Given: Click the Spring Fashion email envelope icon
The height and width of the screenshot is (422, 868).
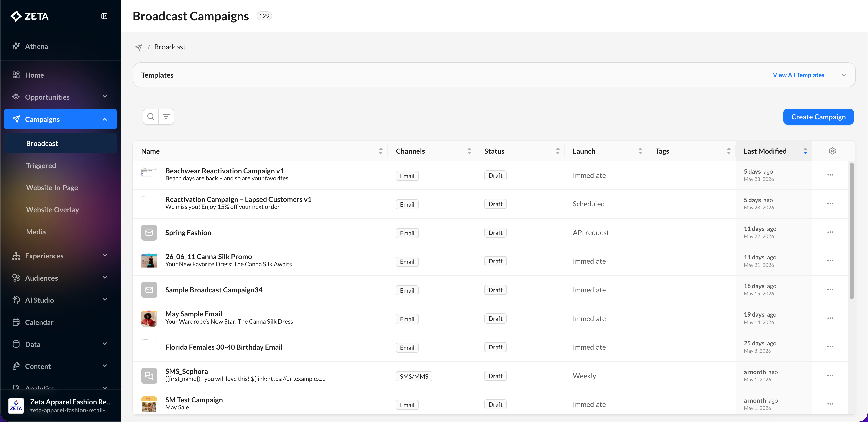Looking at the screenshot, I should coord(149,233).
